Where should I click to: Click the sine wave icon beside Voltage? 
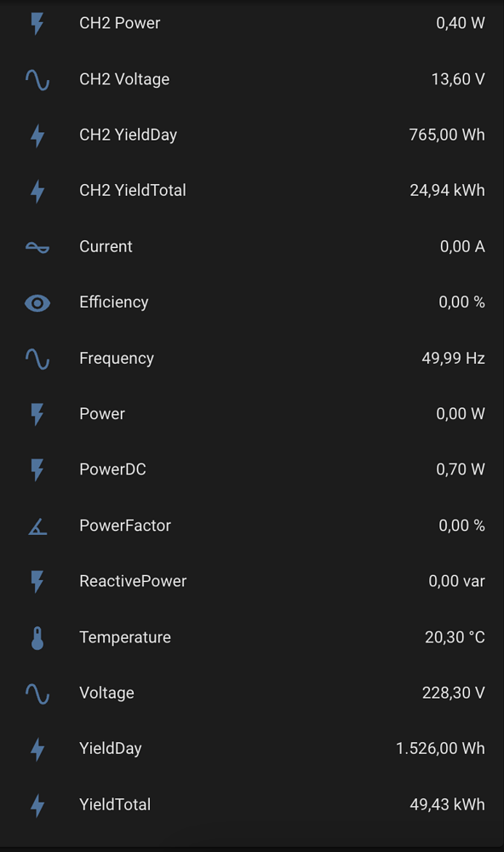(x=37, y=693)
